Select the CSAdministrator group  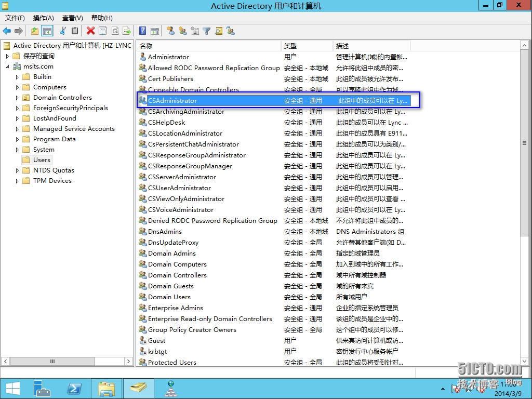[x=273, y=100]
